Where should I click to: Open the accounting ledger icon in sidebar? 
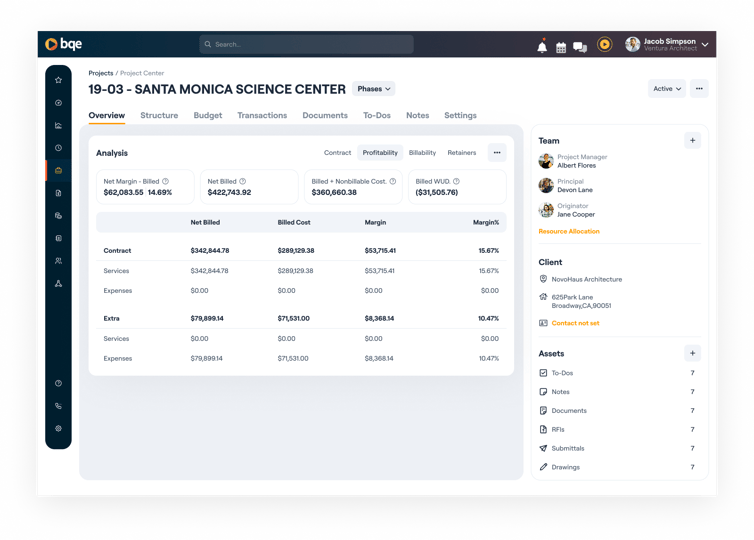click(58, 239)
